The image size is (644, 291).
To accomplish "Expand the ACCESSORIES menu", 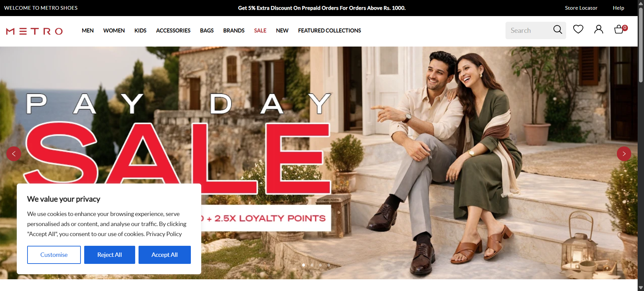I will tap(173, 30).
